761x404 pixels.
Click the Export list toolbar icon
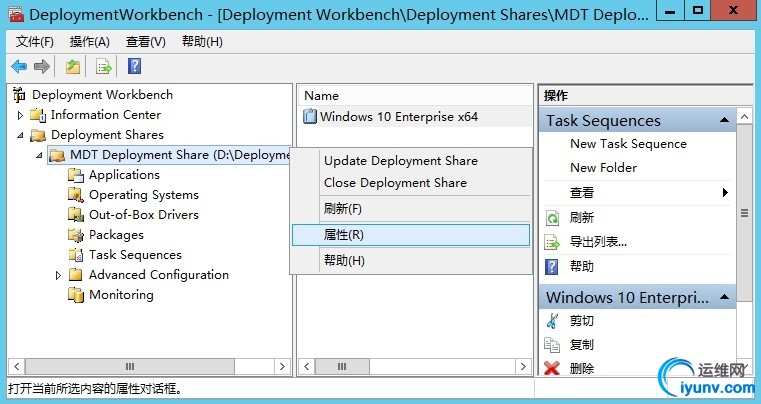click(x=103, y=67)
